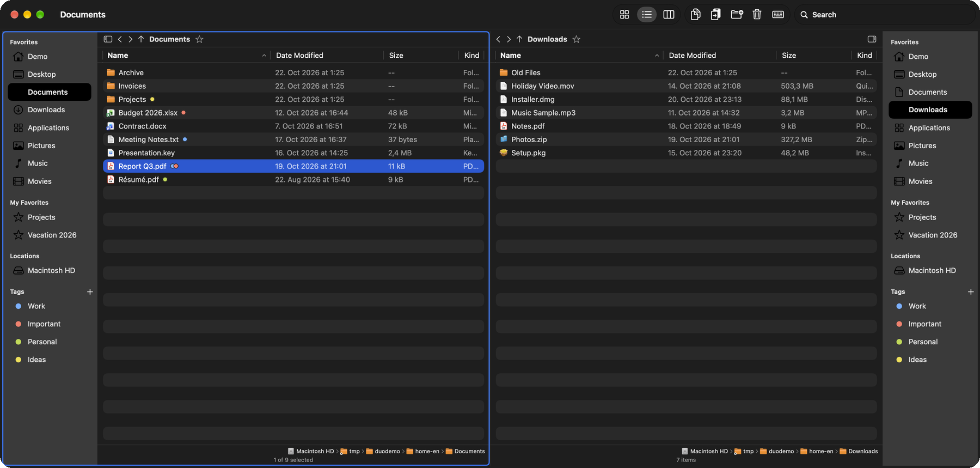Viewport: 980px width, 468px height.
Task: Click home-en in the Downloads path bar
Action: [817, 452]
